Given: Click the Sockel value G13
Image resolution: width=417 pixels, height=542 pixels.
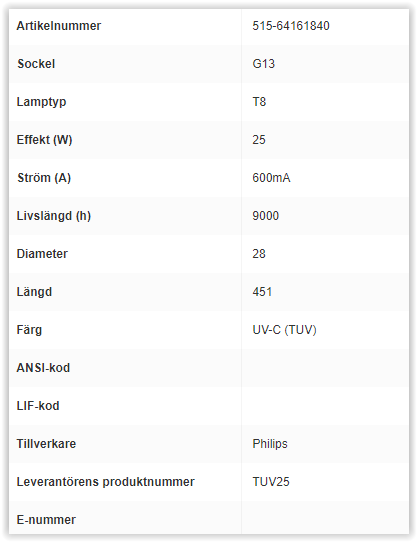Looking at the screenshot, I should click(263, 64).
